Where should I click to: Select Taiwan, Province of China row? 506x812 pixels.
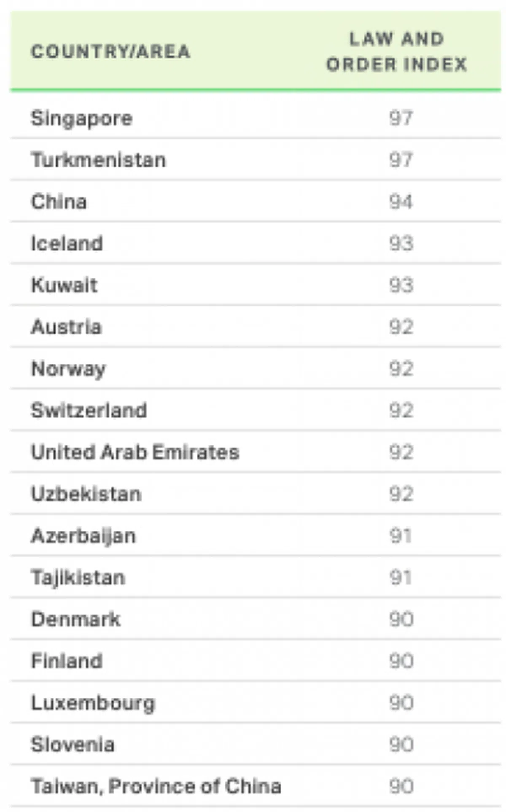pyautogui.click(x=156, y=786)
